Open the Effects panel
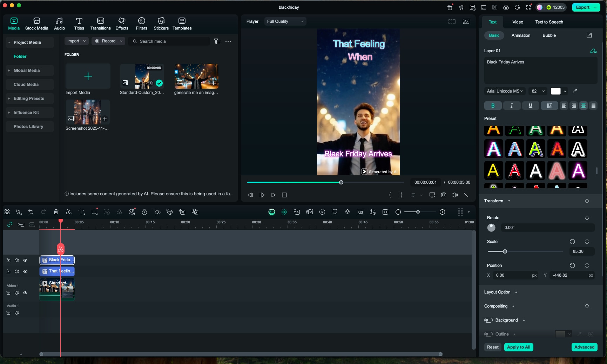This screenshot has width=607, height=364. pyautogui.click(x=122, y=23)
